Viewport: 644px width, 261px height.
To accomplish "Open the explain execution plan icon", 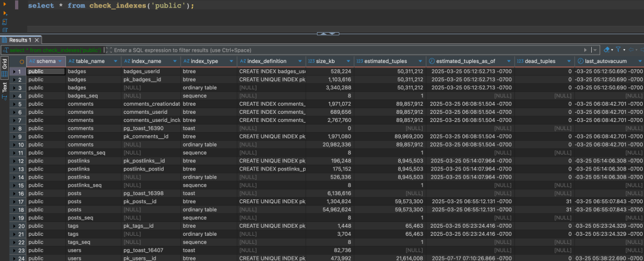I will pyautogui.click(x=5, y=30).
